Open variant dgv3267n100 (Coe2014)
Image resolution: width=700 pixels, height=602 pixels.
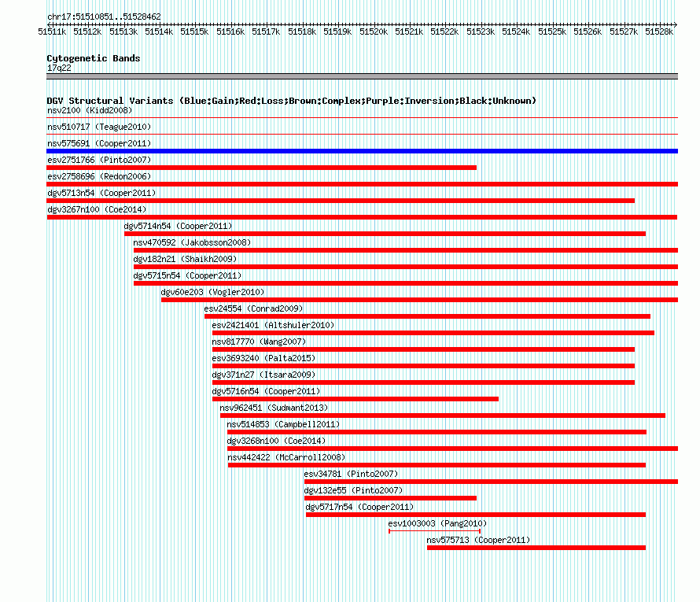click(x=97, y=209)
